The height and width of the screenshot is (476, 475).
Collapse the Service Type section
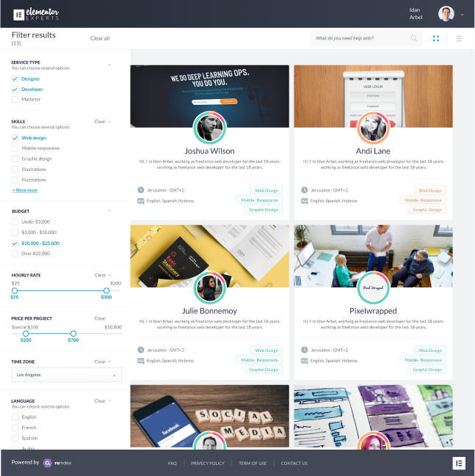pyautogui.click(x=109, y=65)
